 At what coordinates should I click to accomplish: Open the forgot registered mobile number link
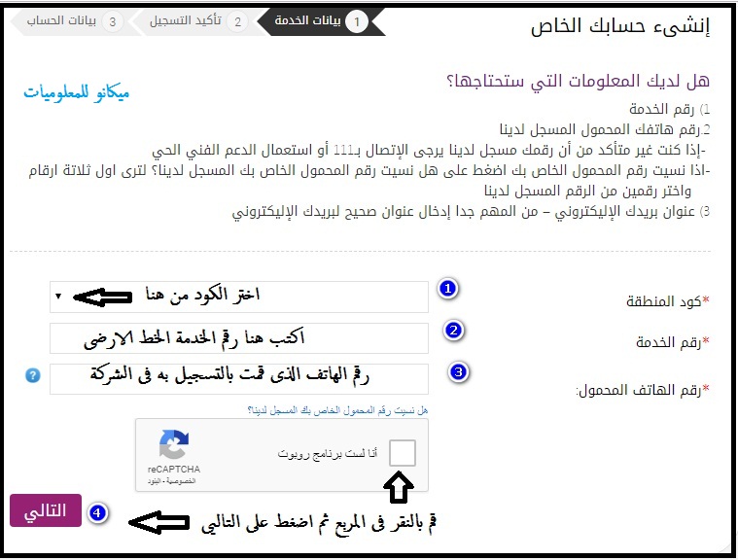[338, 410]
